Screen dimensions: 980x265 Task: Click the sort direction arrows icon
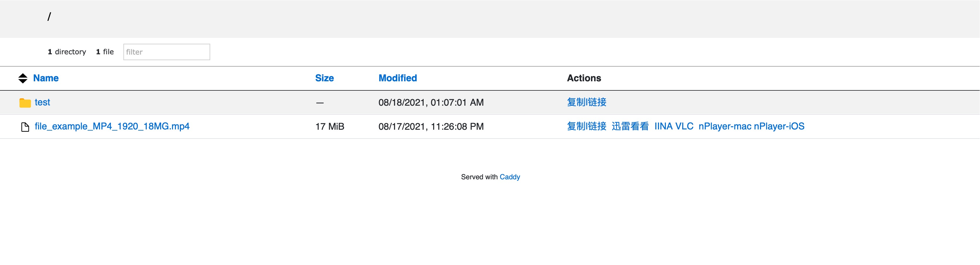pos(23,78)
